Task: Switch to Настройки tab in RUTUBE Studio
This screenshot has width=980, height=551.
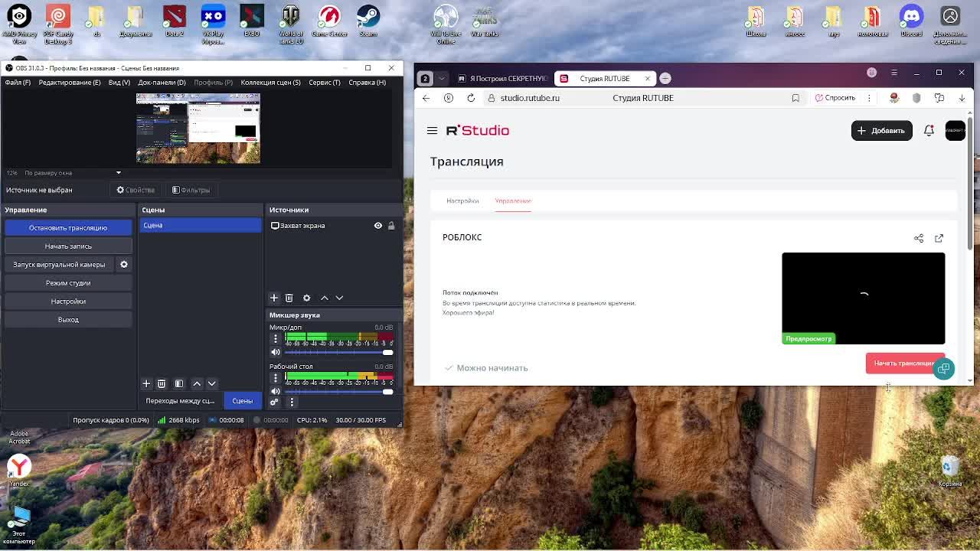Action: click(462, 201)
